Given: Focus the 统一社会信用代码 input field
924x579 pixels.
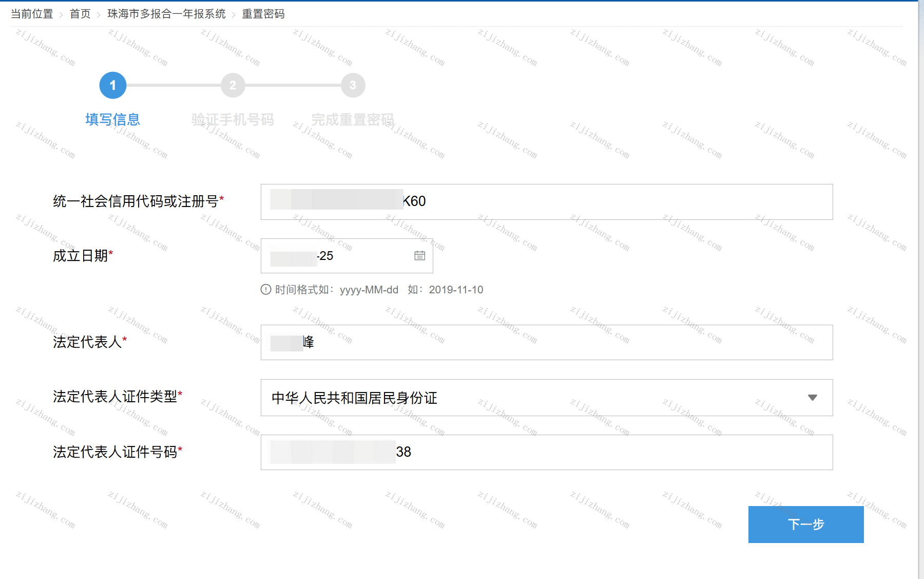Looking at the screenshot, I should [x=547, y=202].
